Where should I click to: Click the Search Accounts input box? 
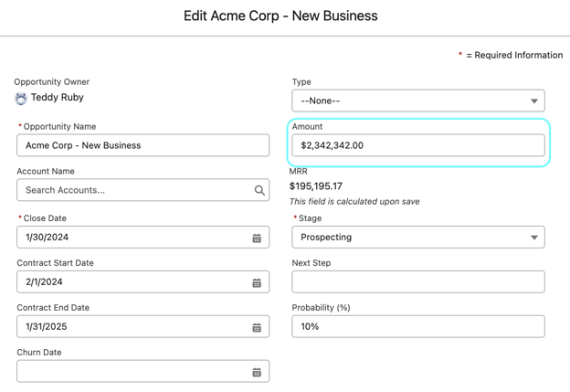(142, 190)
